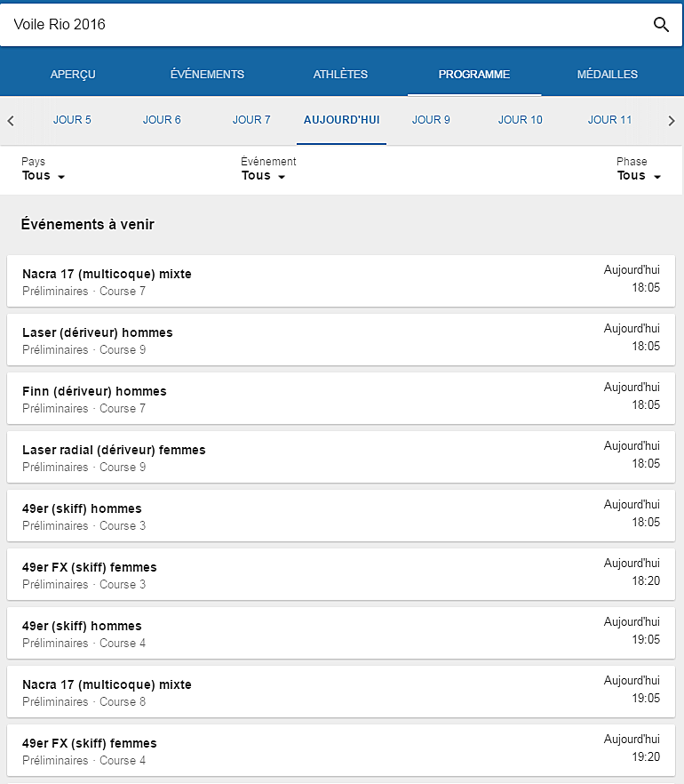
Task: Open the Athlètes tab
Action: 340,74
